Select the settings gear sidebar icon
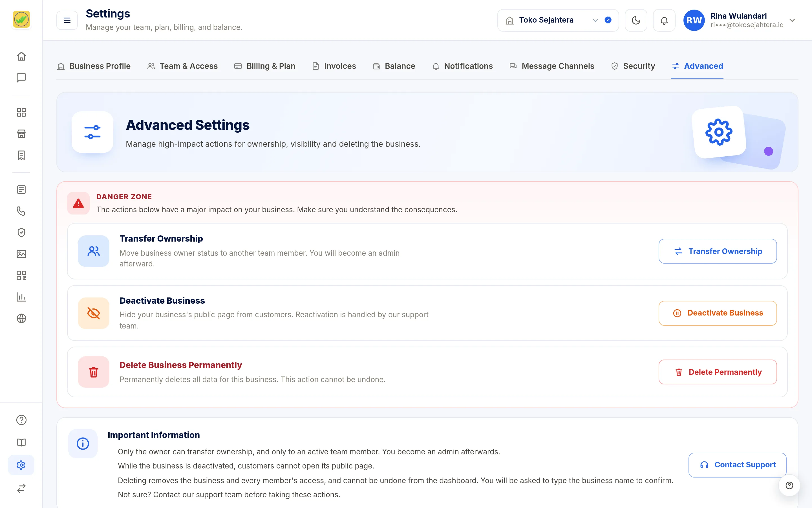The image size is (812, 508). click(21, 465)
